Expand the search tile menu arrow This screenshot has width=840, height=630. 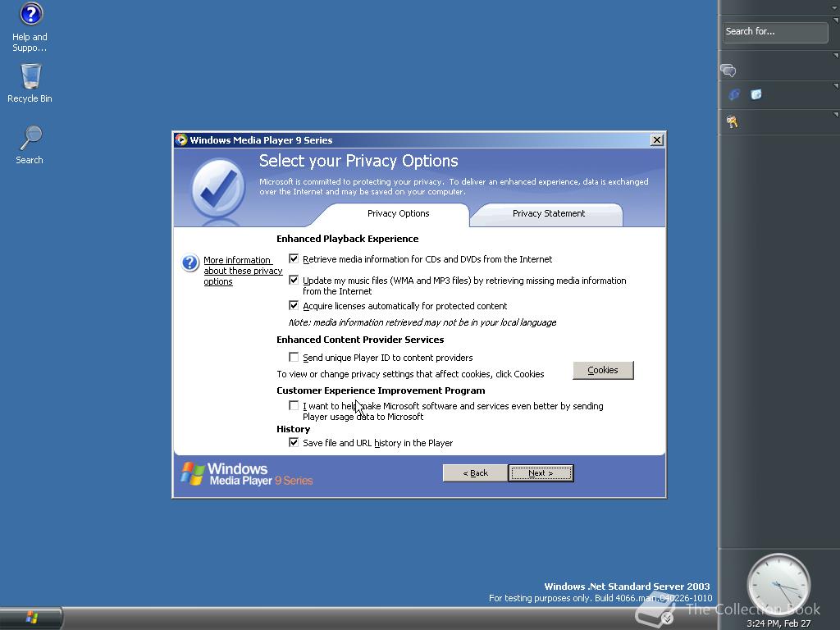(x=836, y=21)
